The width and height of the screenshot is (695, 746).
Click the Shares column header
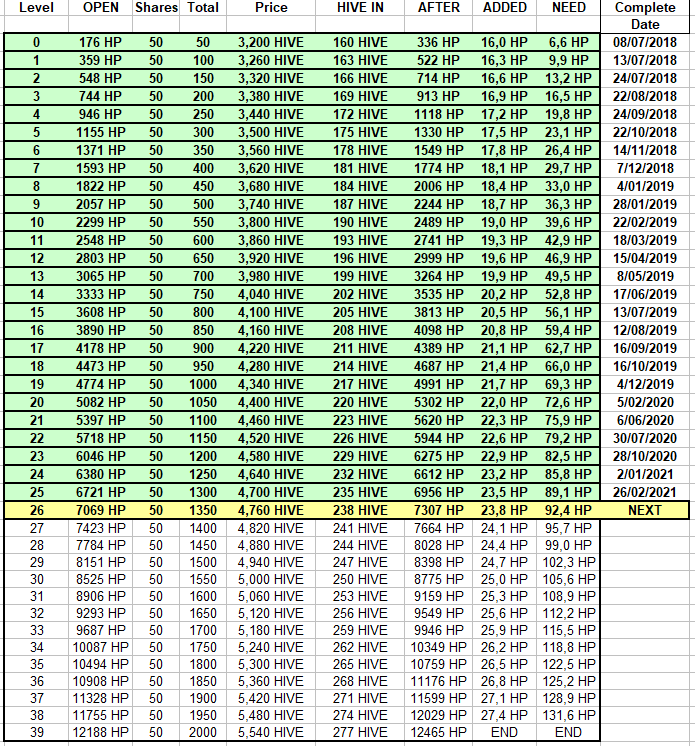click(x=156, y=8)
